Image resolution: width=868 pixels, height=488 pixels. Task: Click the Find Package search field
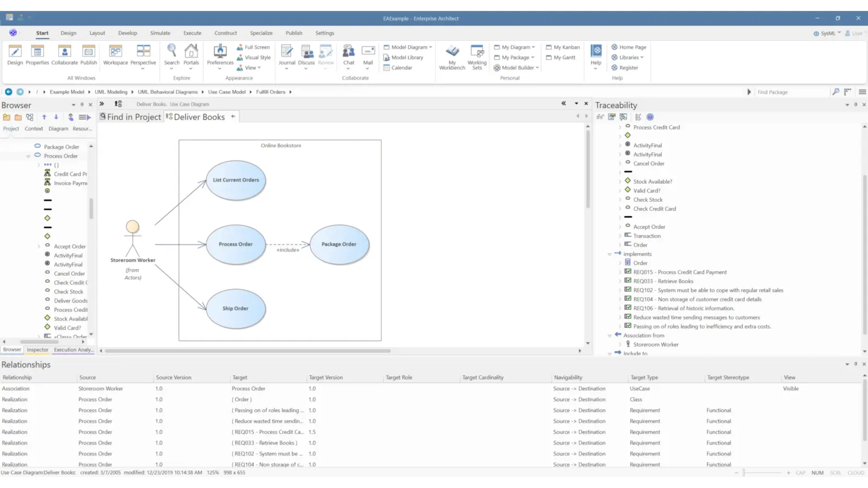[789, 92]
